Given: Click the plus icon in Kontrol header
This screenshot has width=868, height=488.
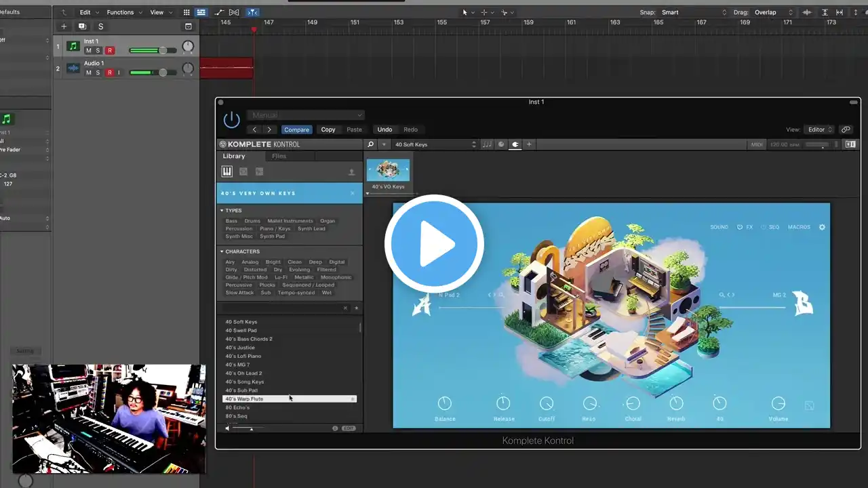Looking at the screenshot, I should click(x=529, y=144).
